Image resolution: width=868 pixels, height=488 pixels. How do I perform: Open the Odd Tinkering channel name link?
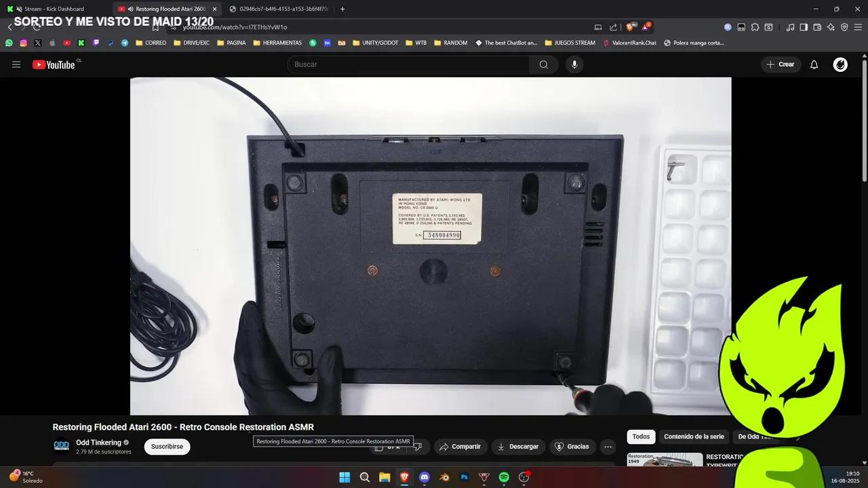tap(98, 443)
